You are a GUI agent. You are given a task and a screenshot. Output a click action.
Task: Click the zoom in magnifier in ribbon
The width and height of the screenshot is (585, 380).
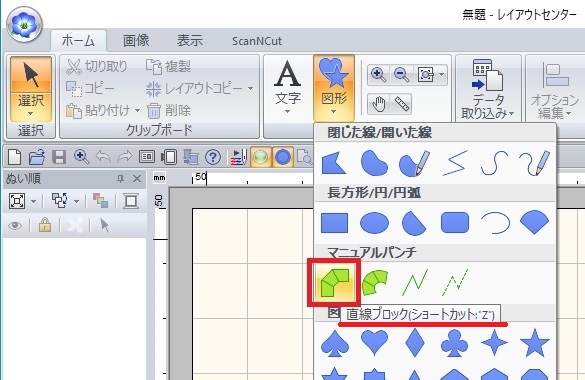pyautogui.click(x=379, y=75)
